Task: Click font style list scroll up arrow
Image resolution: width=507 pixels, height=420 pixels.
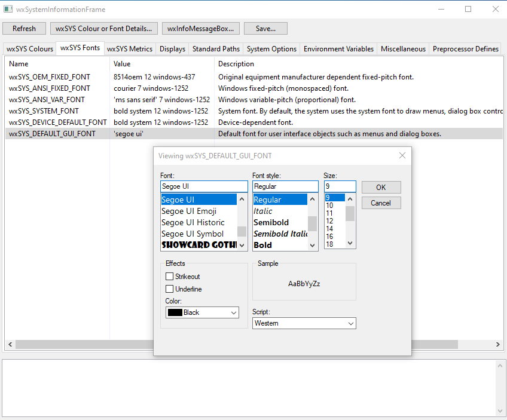Action: (312, 199)
